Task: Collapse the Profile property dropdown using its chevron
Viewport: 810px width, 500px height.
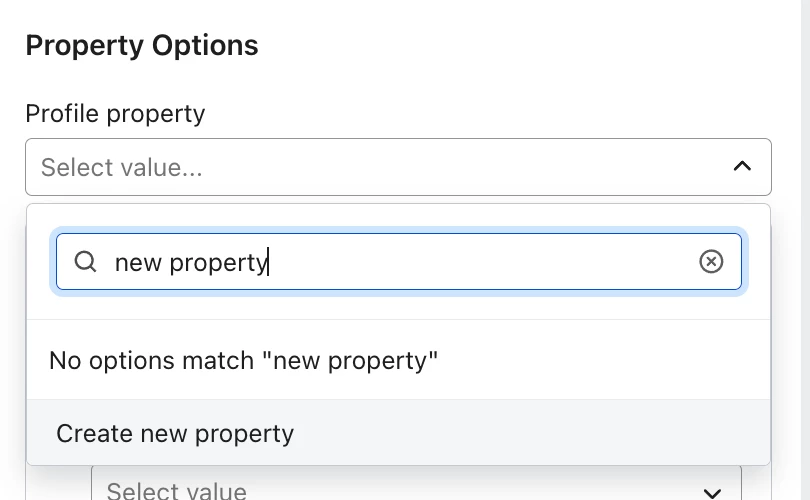Action: (x=742, y=166)
